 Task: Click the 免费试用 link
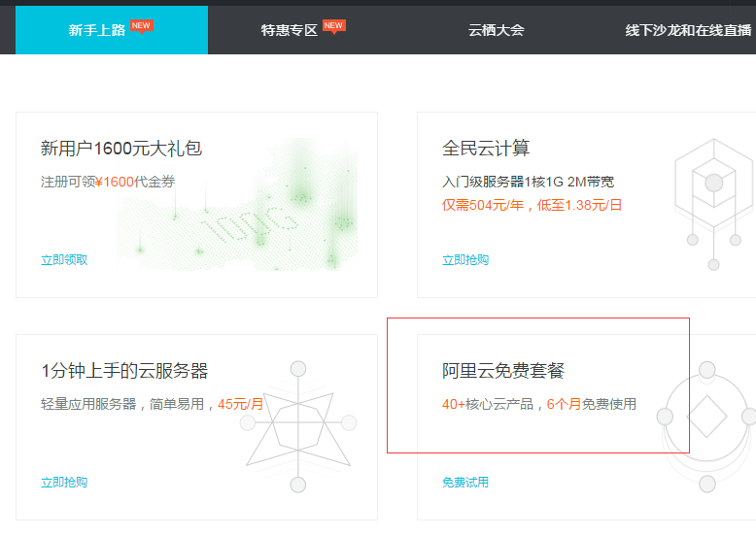pos(465,482)
